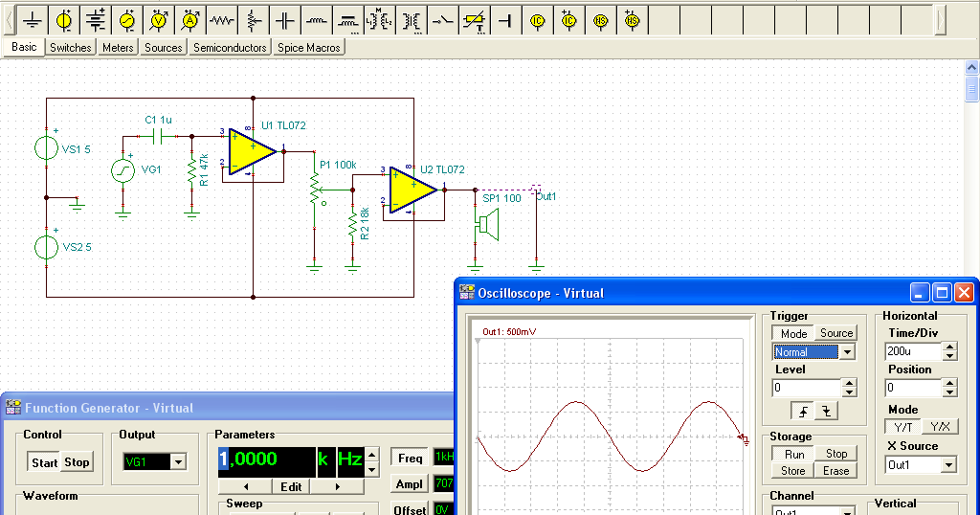Click the Time/Div 200u input field
This screenshot has height=515, width=980.
(914, 351)
